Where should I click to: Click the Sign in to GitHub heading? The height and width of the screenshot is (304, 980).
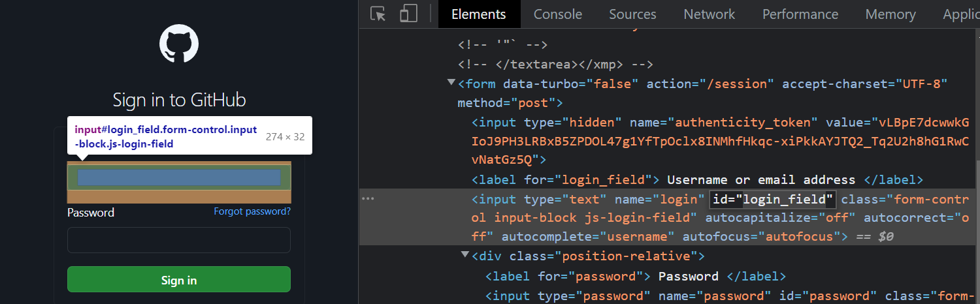[179, 100]
